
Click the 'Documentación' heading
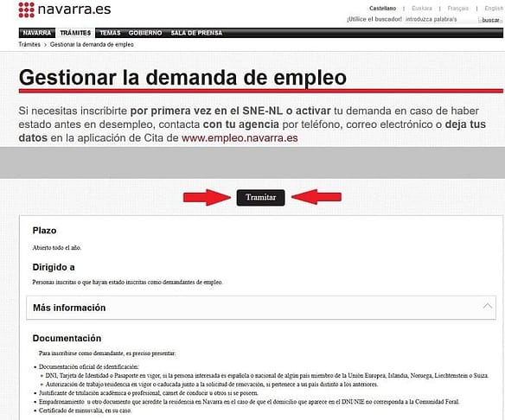pyautogui.click(x=67, y=338)
